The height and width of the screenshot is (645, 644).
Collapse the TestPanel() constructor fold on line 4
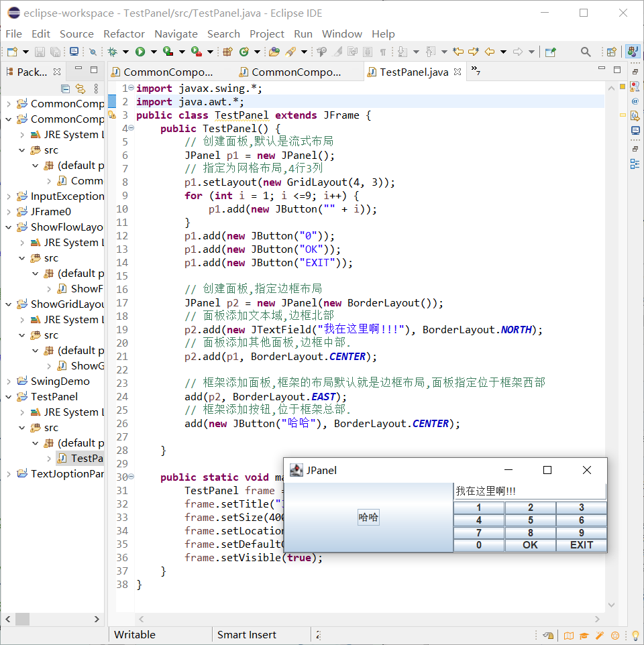131,129
